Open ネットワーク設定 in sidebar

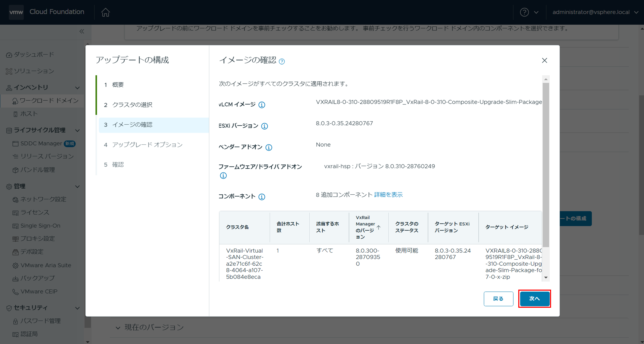point(43,199)
